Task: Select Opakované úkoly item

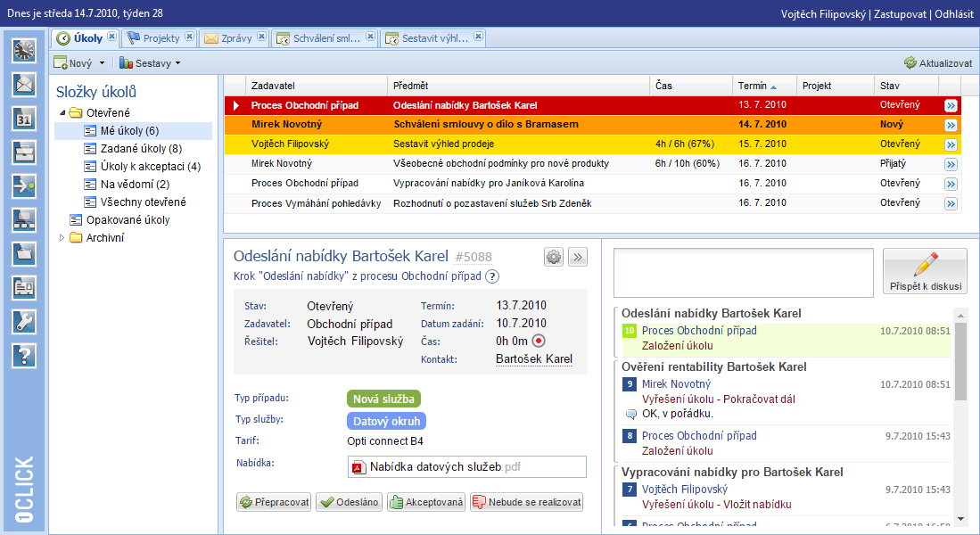Action: click(x=128, y=220)
